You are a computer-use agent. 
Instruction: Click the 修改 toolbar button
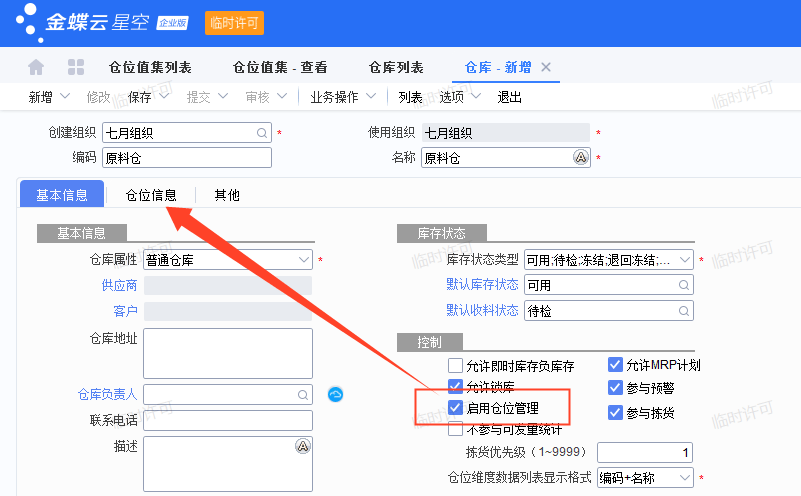99,97
